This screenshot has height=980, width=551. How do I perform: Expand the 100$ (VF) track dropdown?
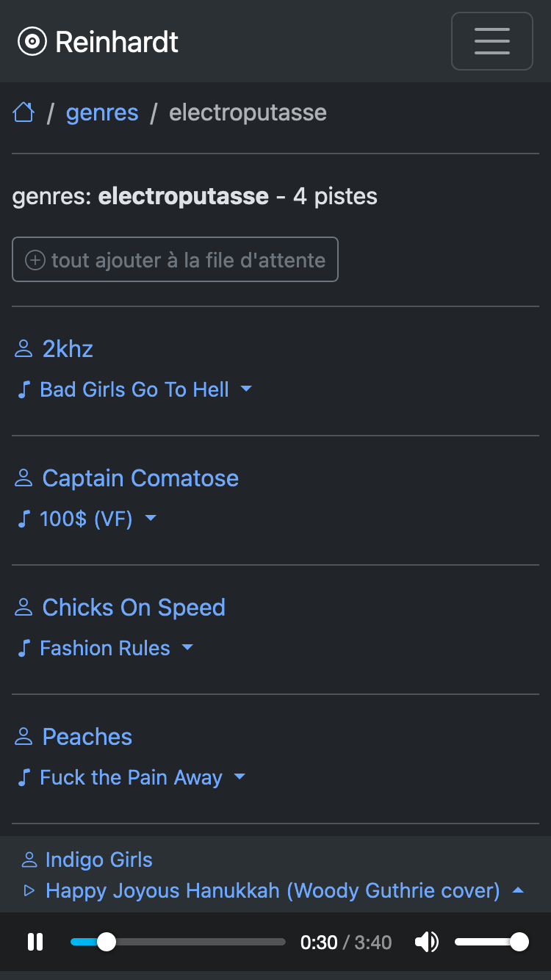[x=151, y=518]
